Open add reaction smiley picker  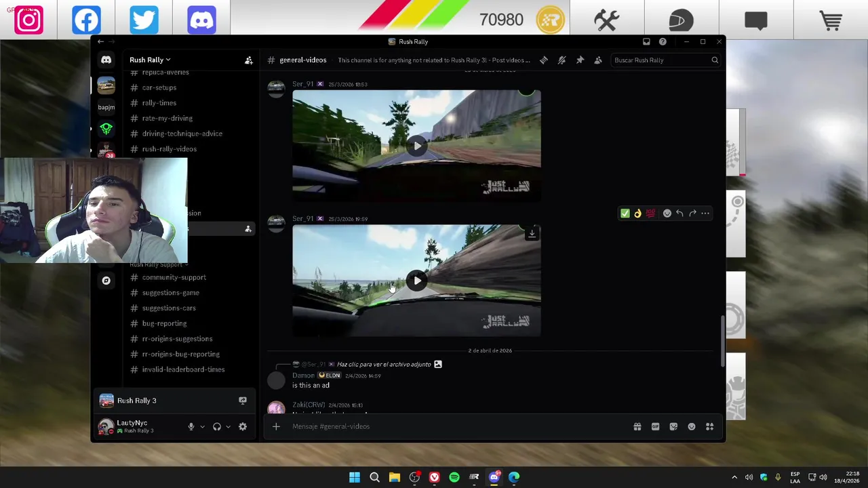(667, 213)
